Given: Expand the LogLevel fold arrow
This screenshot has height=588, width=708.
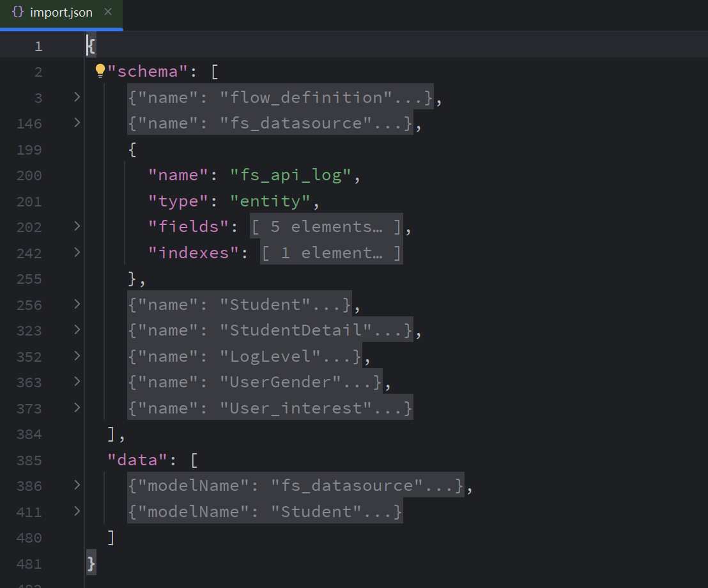Looking at the screenshot, I should tap(77, 357).
